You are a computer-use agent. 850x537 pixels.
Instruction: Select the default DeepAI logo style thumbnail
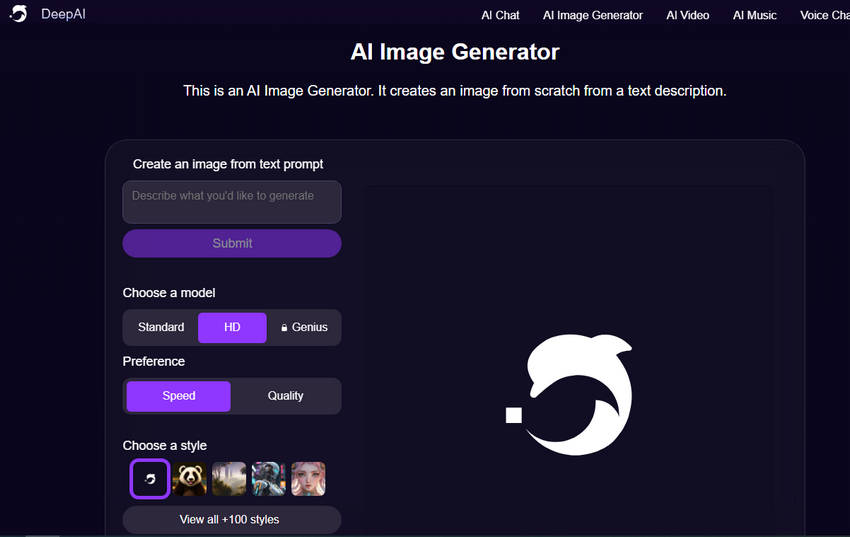[150, 479]
